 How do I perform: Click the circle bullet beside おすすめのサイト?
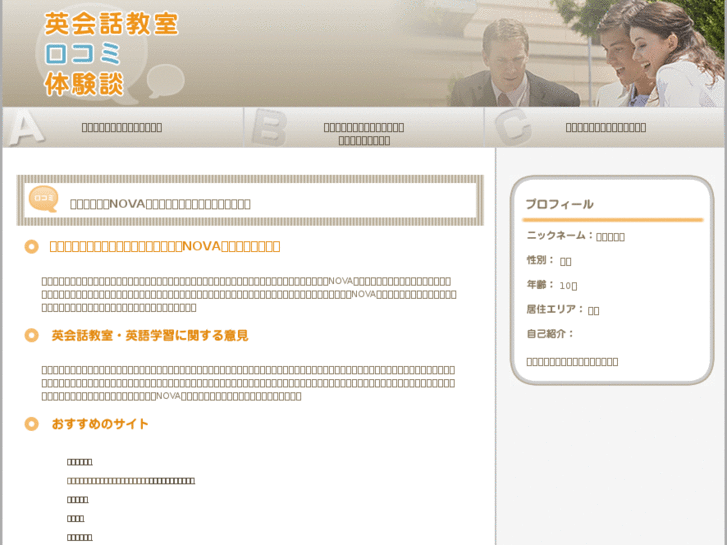coord(32,424)
